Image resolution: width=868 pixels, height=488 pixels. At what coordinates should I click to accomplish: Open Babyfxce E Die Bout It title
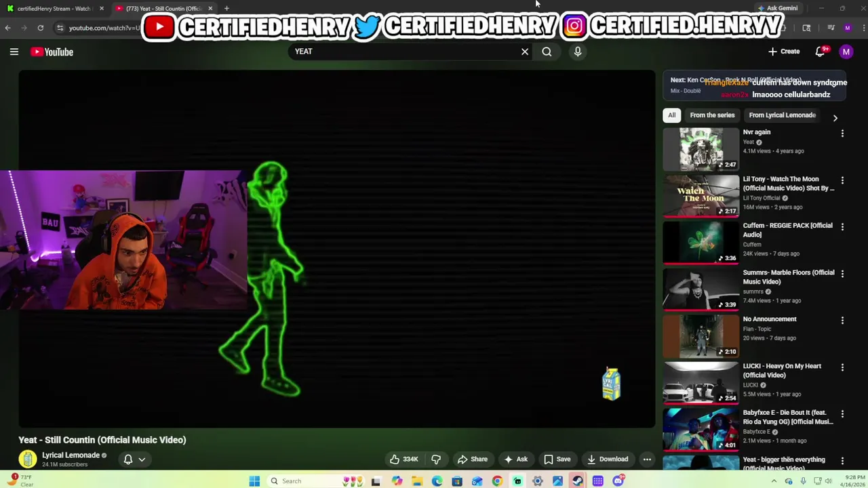pyautogui.click(x=788, y=418)
